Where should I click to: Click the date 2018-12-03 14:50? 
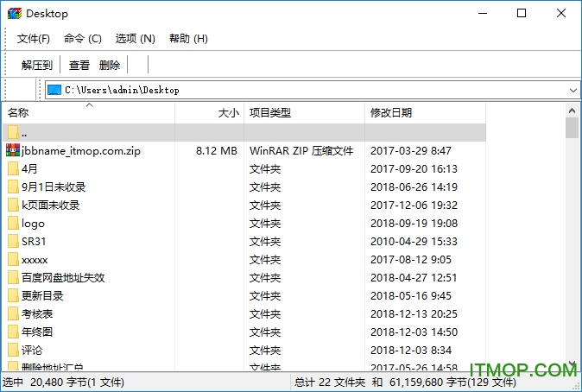[414, 332]
